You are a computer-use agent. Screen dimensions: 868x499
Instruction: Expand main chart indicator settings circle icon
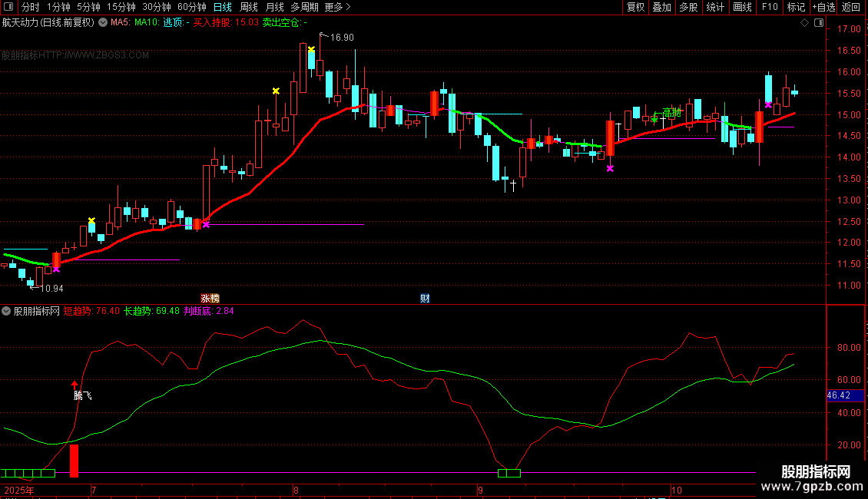click(x=103, y=22)
